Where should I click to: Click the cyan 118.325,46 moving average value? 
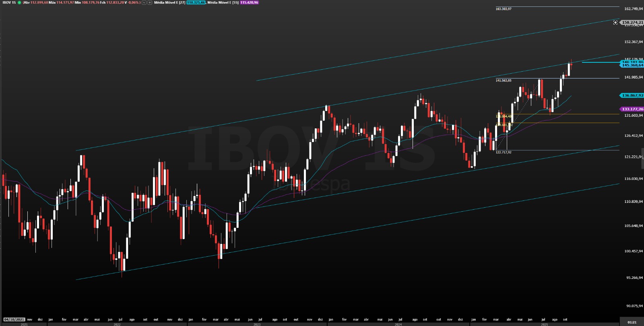coord(196,2)
